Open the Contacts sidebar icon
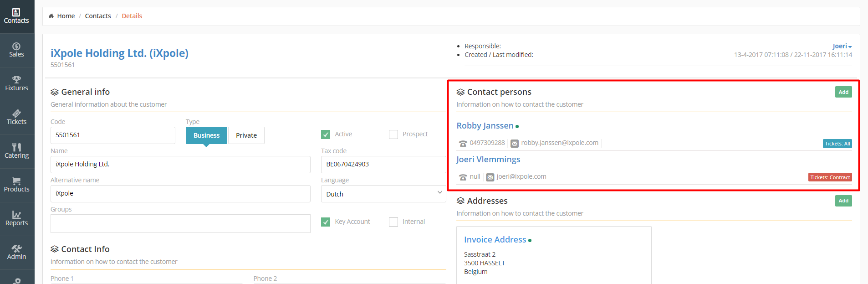This screenshot has height=284, width=868. (16, 12)
